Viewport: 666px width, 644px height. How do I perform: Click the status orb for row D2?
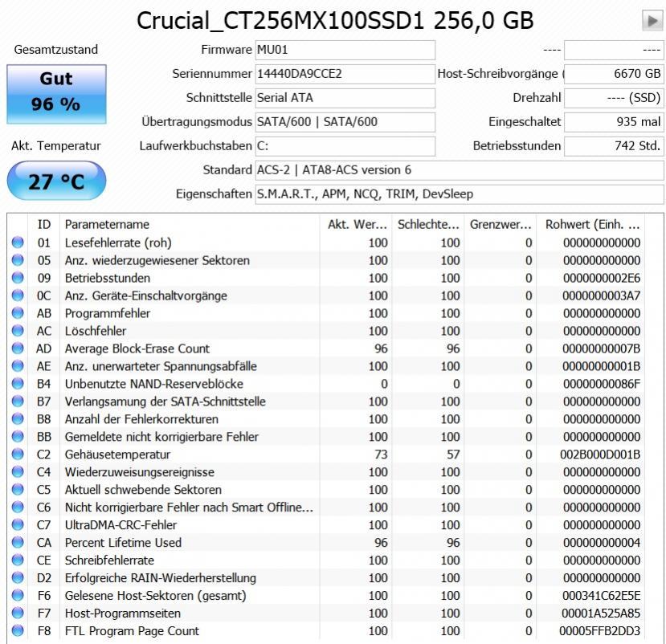point(18,578)
